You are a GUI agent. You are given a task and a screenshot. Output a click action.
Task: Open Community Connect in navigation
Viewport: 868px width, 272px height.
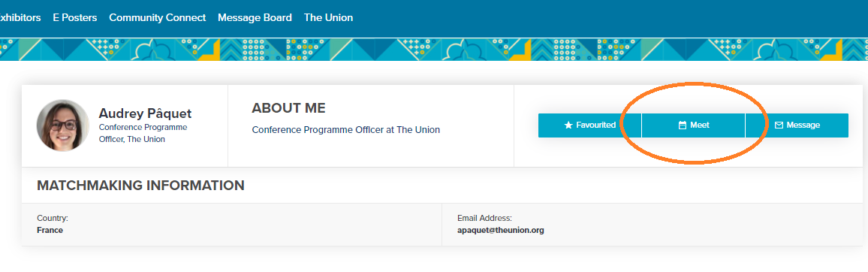coord(157,18)
